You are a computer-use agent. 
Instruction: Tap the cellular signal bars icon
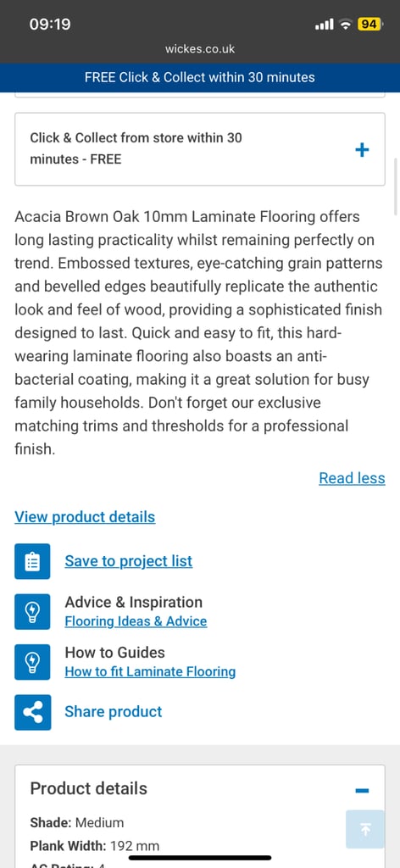click(x=325, y=25)
